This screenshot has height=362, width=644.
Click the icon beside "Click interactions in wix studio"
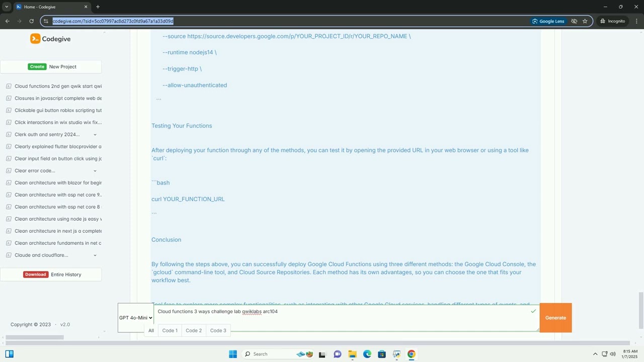click(9, 122)
